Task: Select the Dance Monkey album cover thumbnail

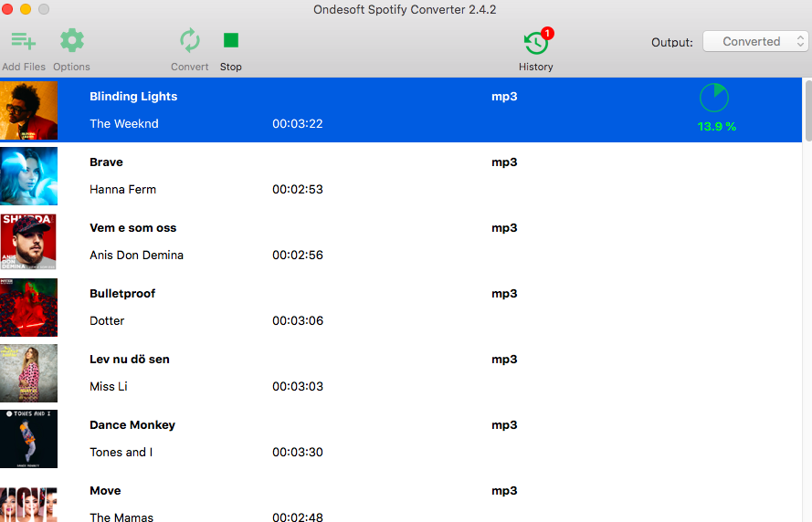Action: (29, 439)
